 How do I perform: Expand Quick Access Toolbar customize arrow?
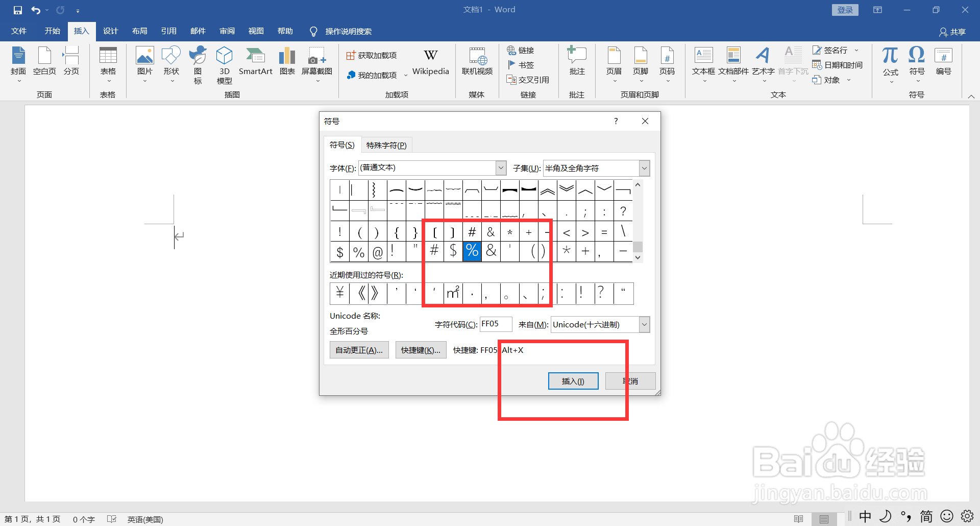point(78,10)
